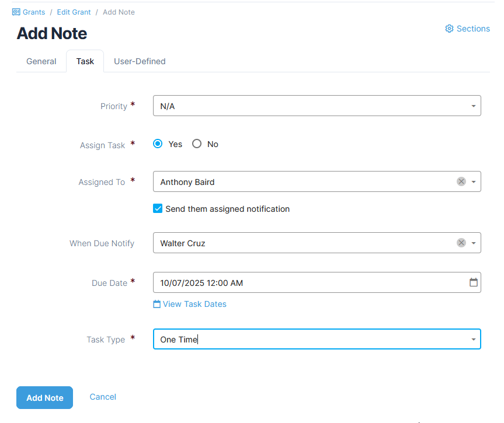Expand the When Due Notify dropdown arrow
This screenshot has height=423, width=504.
(x=474, y=243)
